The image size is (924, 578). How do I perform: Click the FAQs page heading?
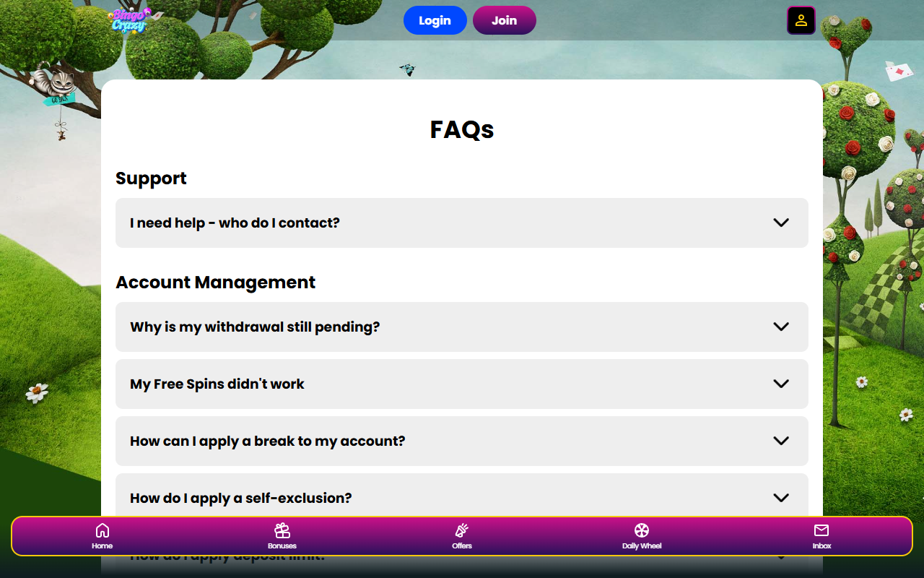tap(462, 129)
